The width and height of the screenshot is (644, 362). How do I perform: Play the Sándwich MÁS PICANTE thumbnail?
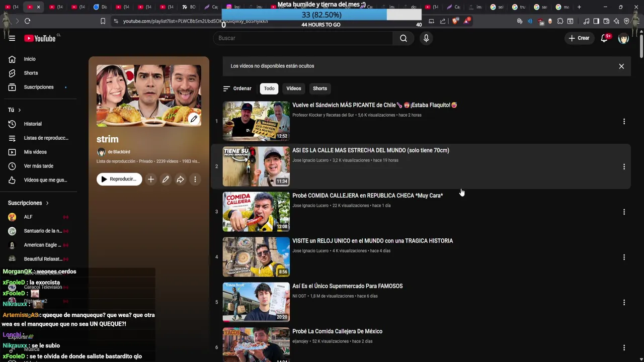click(256, 121)
